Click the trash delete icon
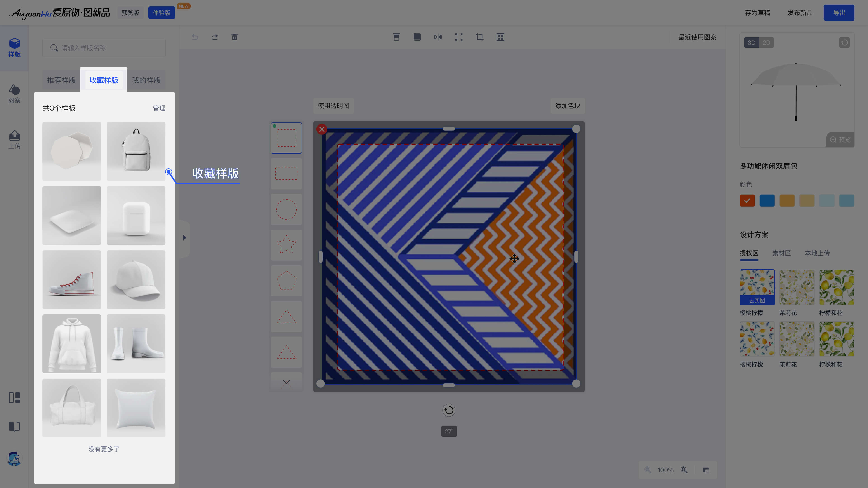Viewport: 868px width, 488px height. [235, 37]
